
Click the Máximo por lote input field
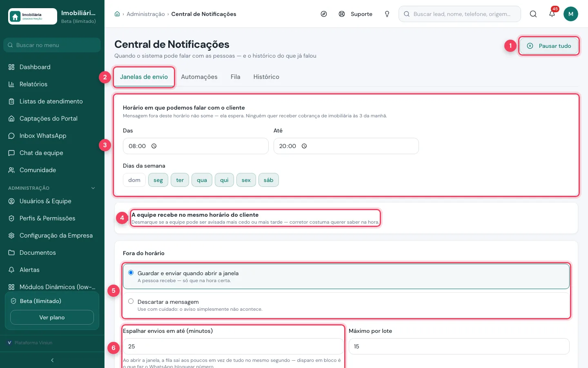(459, 346)
